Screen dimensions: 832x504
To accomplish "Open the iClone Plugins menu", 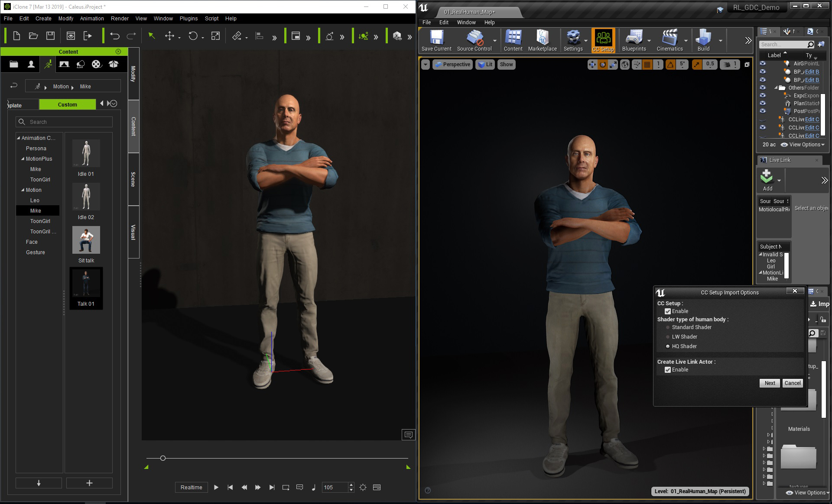I will [188, 19].
